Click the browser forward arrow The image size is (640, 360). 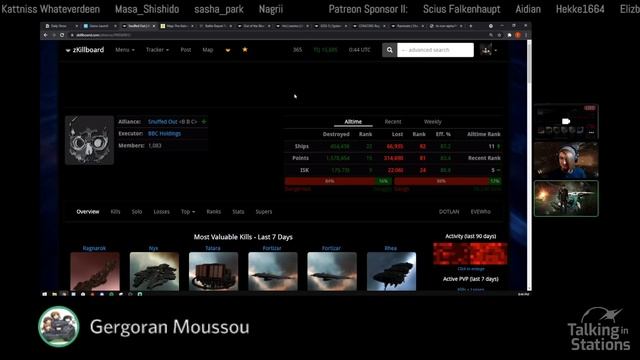coord(54,35)
